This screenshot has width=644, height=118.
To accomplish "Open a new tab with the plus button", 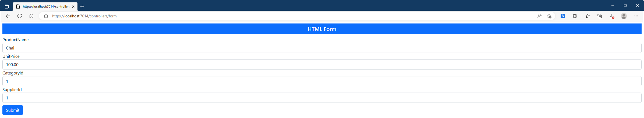I will pos(82,6).
